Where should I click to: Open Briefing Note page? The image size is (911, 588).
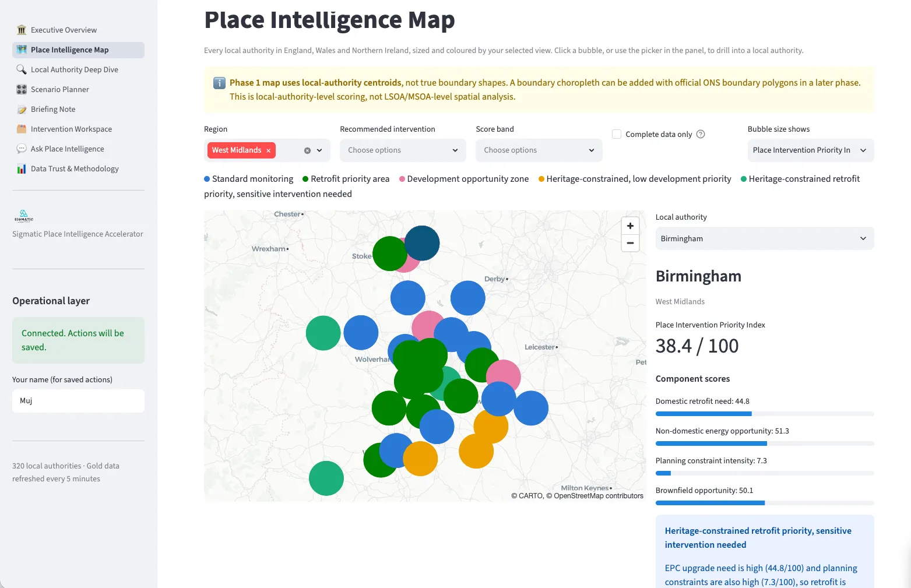[x=78, y=109]
